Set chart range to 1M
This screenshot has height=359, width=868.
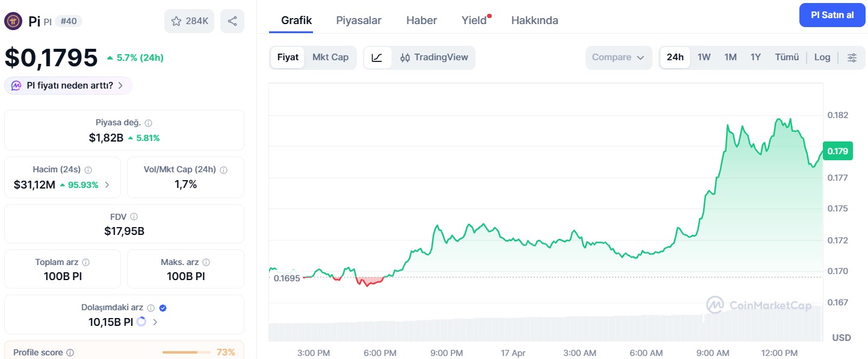point(731,58)
